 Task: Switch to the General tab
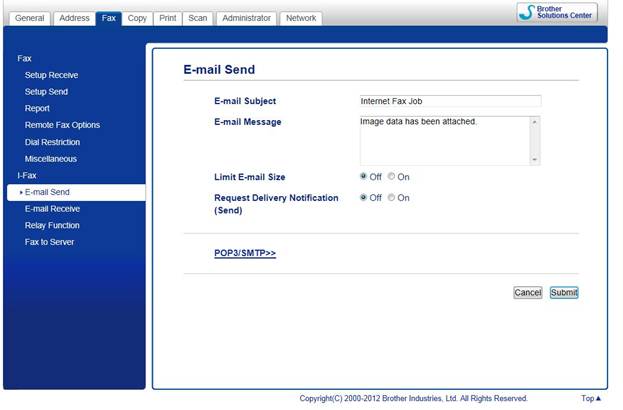tap(30, 18)
